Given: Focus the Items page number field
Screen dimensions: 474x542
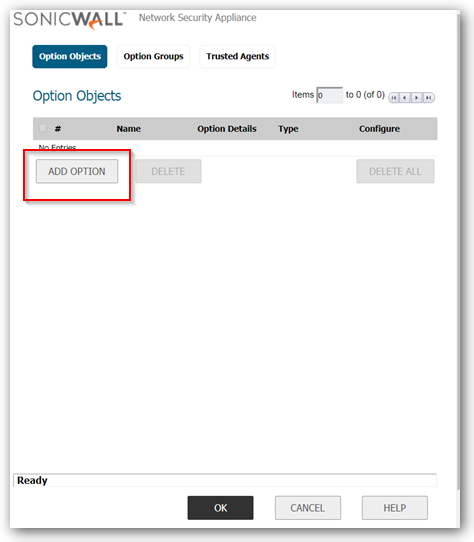Looking at the screenshot, I should pos(330,95).
